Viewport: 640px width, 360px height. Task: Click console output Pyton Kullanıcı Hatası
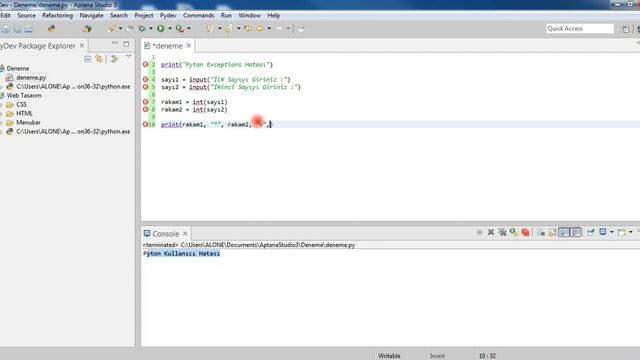coord(182,253)
